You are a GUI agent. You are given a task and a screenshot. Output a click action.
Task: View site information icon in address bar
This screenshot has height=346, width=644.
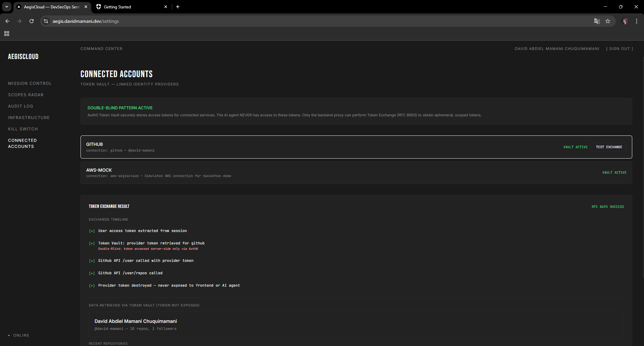pos(46,21)
